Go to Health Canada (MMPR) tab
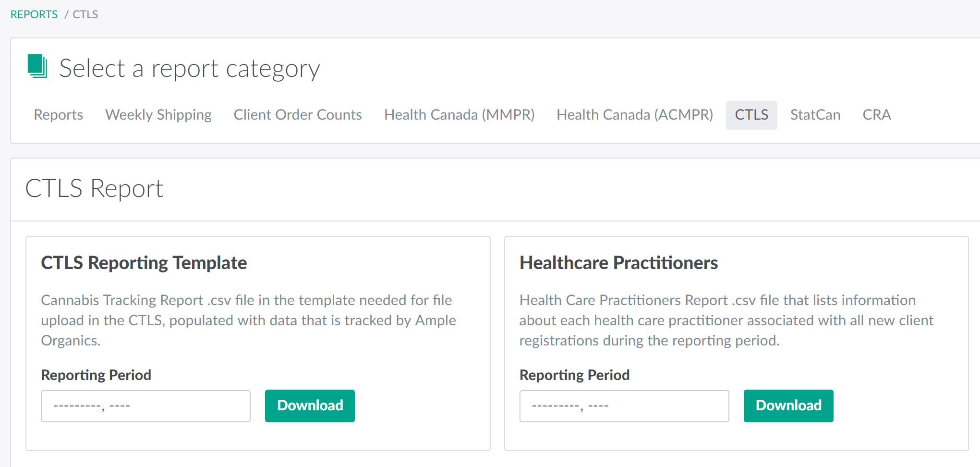Viewport: 980px width, 467px height. 459,115
